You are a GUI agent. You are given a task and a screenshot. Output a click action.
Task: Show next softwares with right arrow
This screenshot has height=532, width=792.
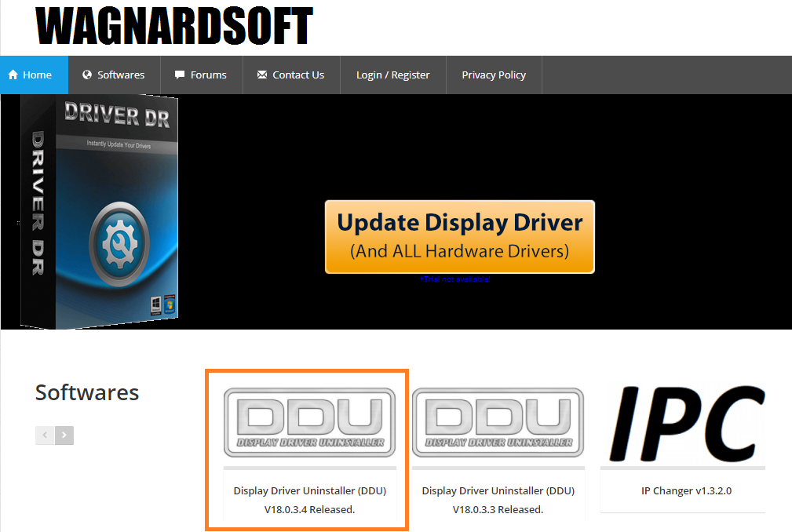64,435
